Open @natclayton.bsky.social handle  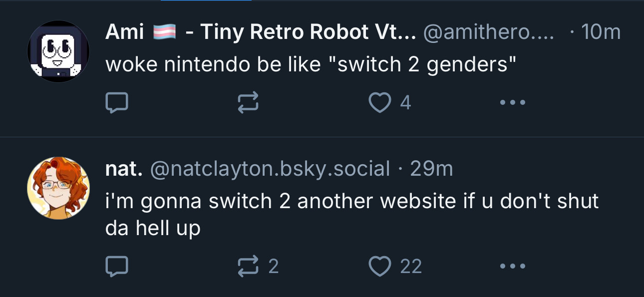270,170
